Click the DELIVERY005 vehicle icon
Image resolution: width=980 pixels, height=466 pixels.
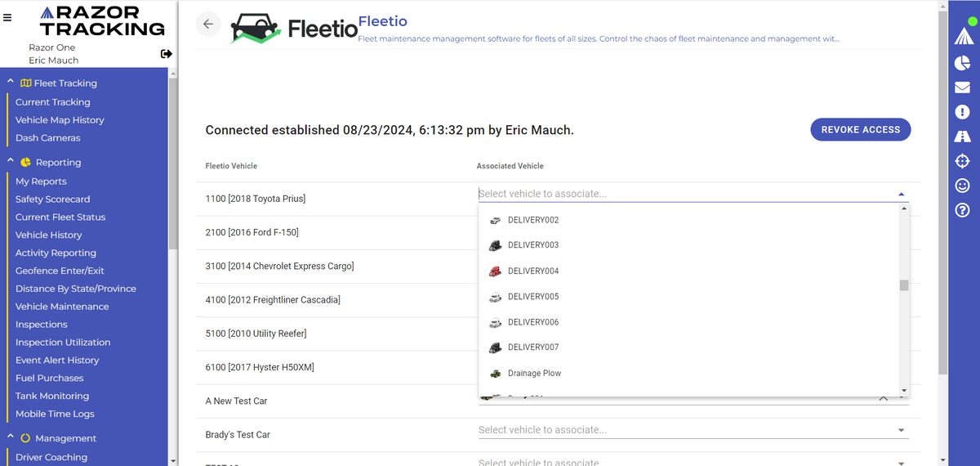pyautogui.click(x=495, y=297)
